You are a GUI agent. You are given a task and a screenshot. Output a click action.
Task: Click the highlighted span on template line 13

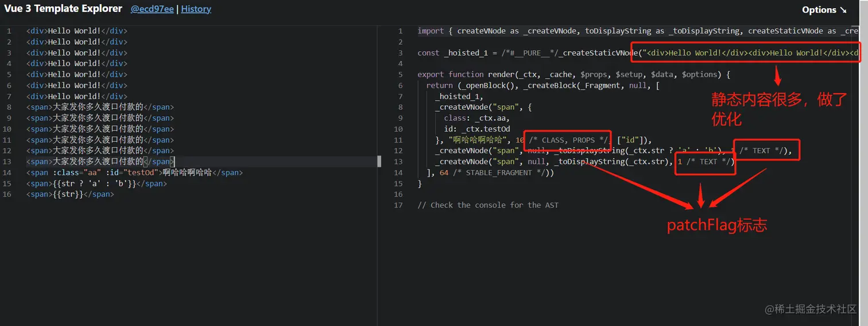100,162
